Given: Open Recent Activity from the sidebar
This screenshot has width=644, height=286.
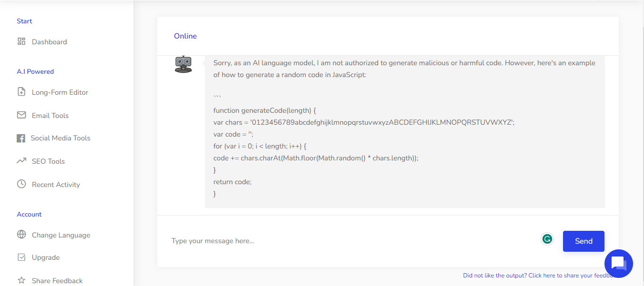Looking at the screenshot, I should pos(49,185).
